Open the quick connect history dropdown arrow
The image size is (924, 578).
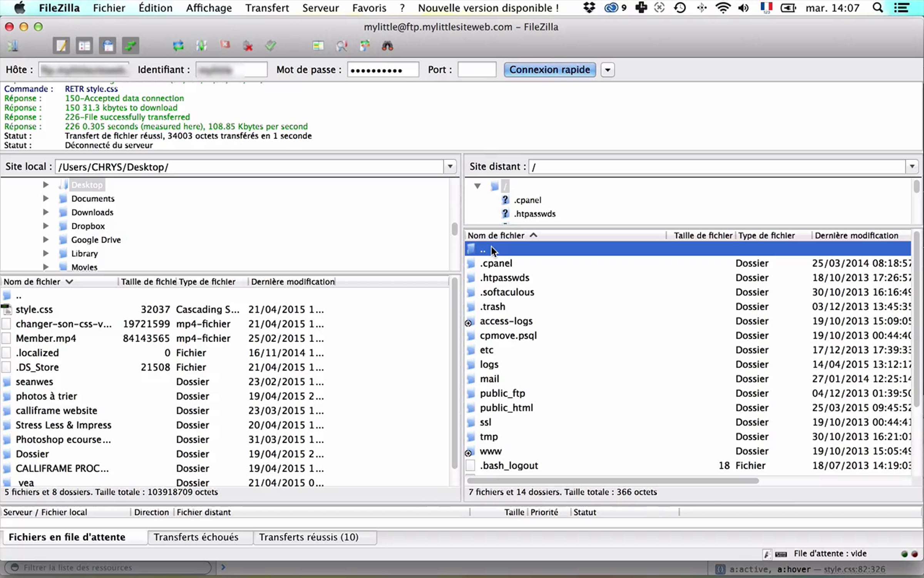coord(608,70)
